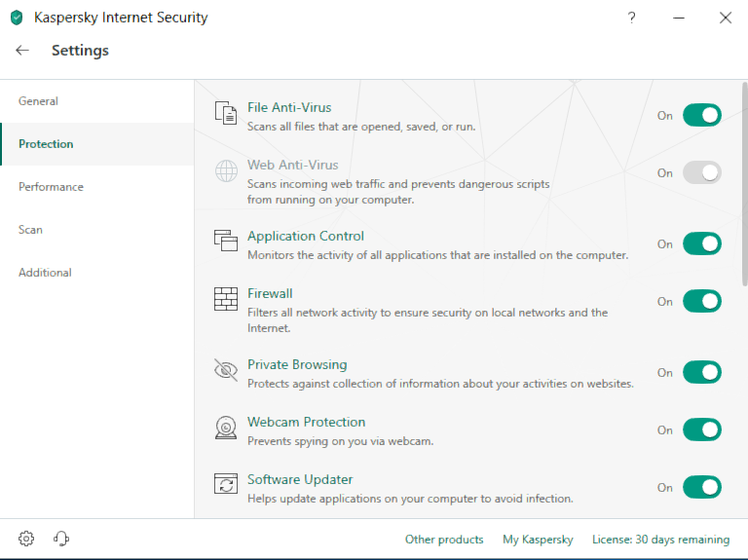Viewport: 748px width, 560px height.
Task: Click the Private Browsing crossed-eye icon
Action: tap(226, 370)
